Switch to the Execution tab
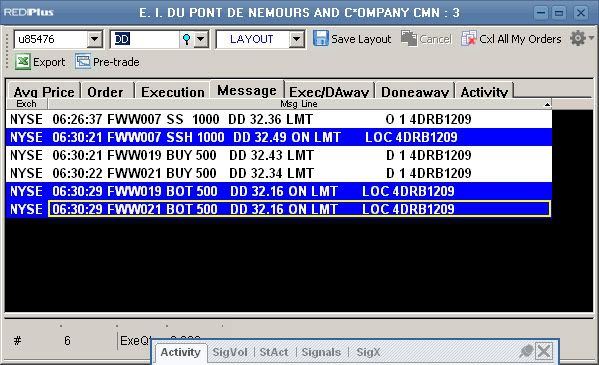 click(x=173, y=91)
